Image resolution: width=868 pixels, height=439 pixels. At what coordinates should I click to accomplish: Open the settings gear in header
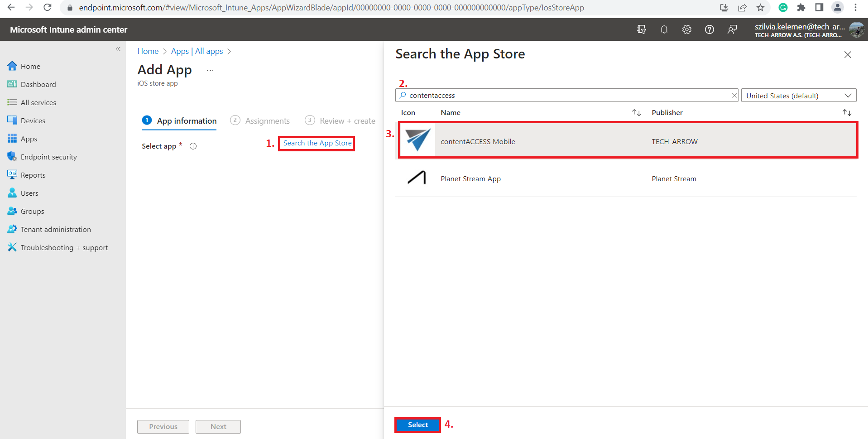pos(686,29)
